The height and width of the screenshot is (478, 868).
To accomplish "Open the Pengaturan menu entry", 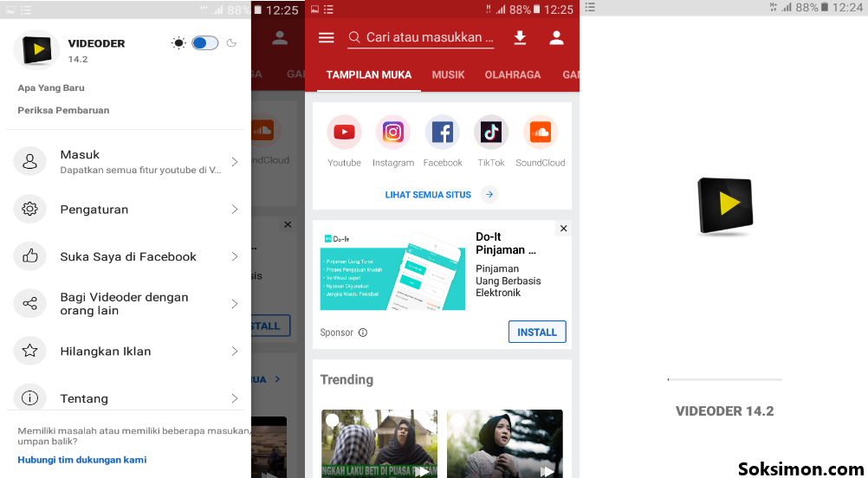I will [x=126, y=210].
